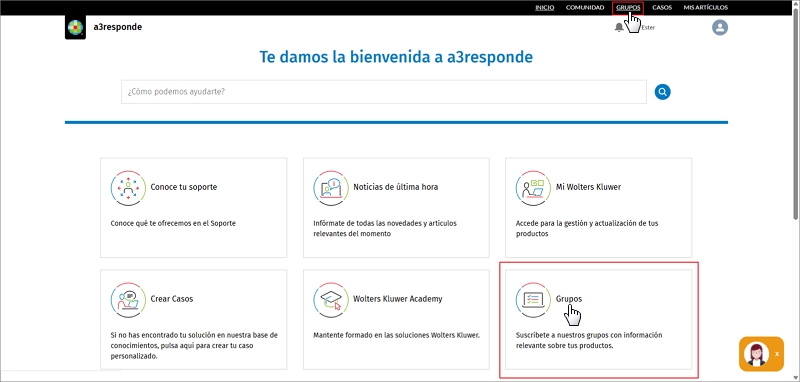Screen dimensions: 800x382
Task: Click text 'Si no has encontrado tu solución'
Action: (x=163, y=335)
